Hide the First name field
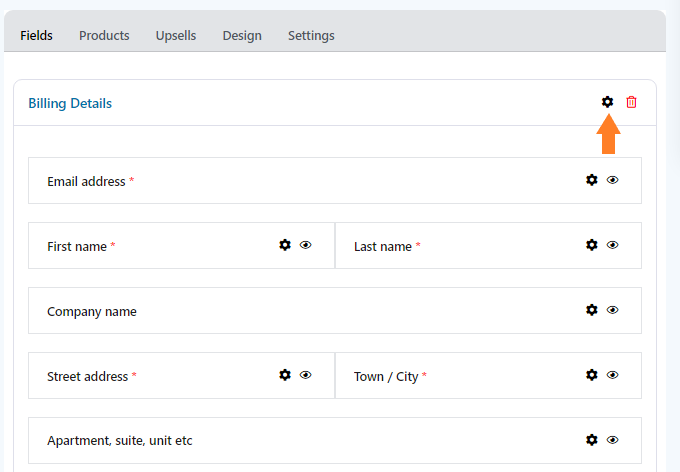This screenshot has height=472, width=680. tap(305, 245)
